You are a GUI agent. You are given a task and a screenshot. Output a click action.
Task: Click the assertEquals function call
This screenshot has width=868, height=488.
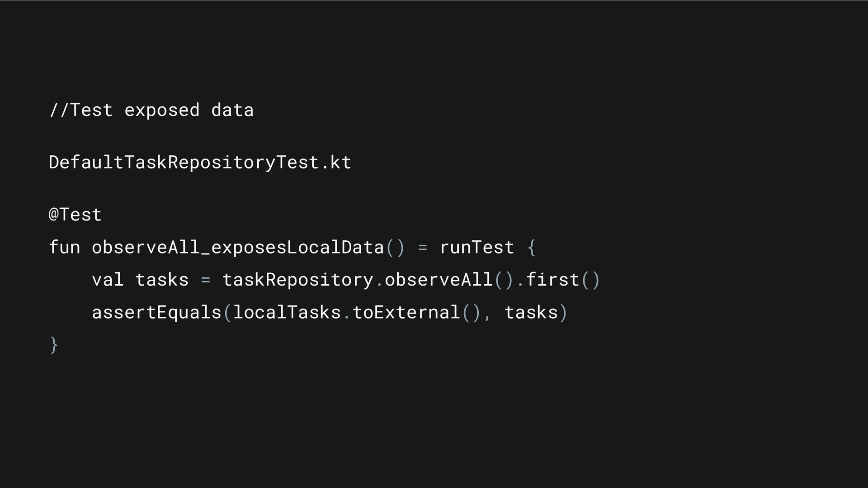pyautogui.click(x=156, y=313)
